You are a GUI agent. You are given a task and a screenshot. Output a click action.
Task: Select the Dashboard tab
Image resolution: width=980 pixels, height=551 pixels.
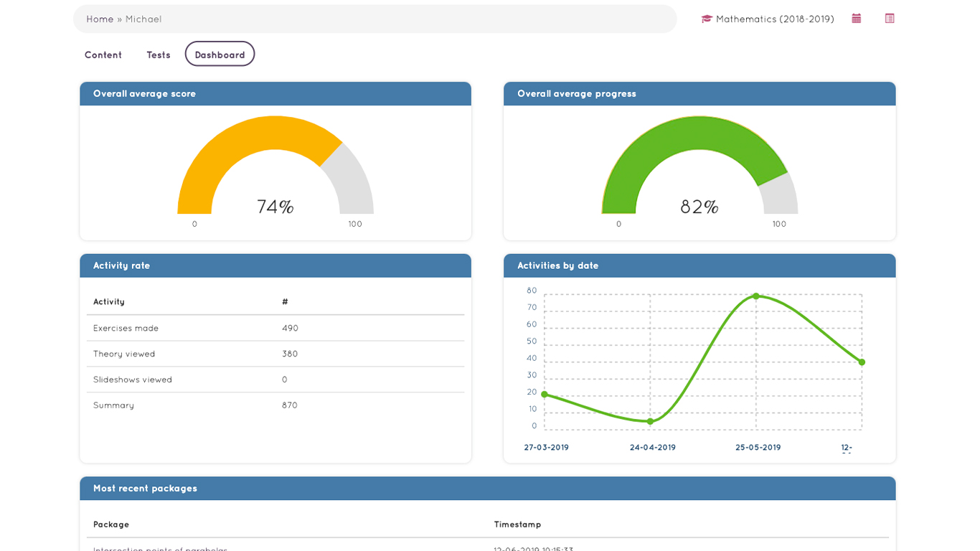220,54
